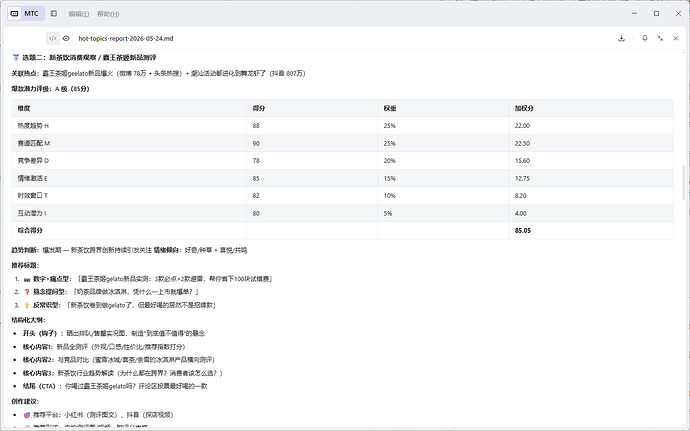Collapse the preview panel with arrows icon

pyautogui.click(x=660, y=38)
